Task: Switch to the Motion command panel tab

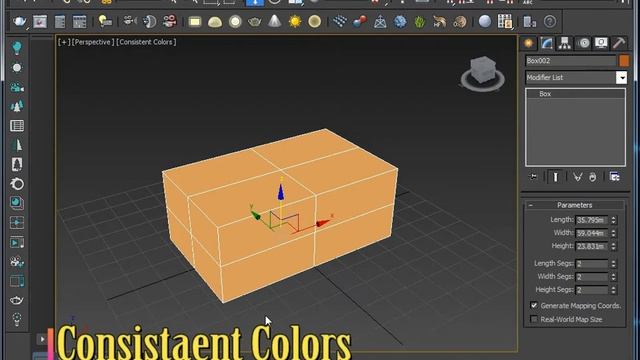Action: (584, 43)
